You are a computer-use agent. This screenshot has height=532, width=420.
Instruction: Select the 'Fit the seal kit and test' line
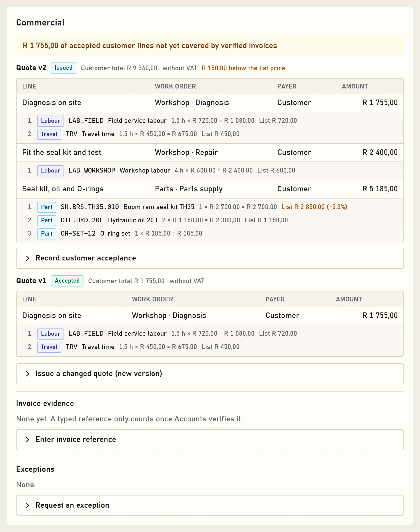click(x=62, y=153)
